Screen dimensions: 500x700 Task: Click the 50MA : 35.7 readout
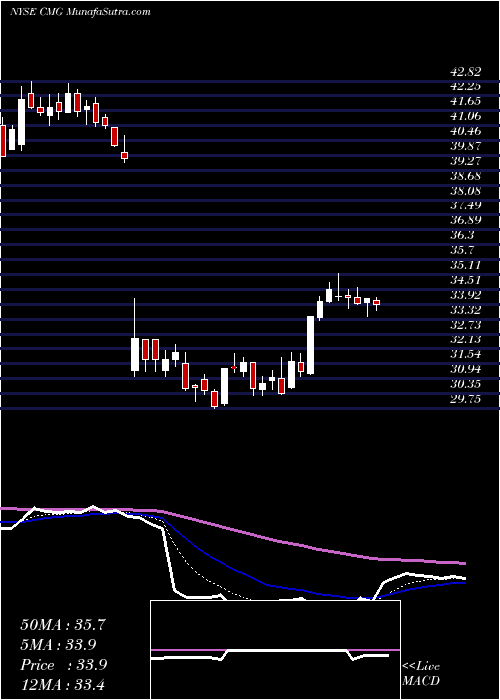click(63, 625)
